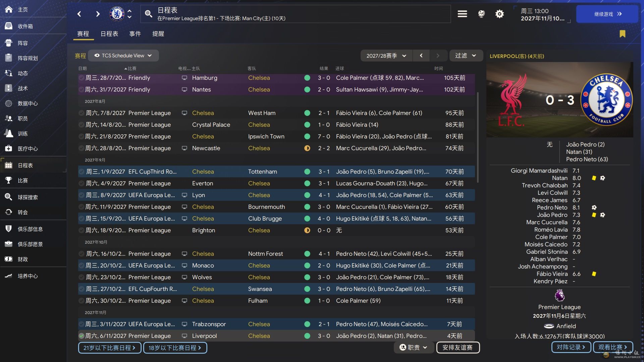Toggle the selector circle on Monaco Europa League row
This screenshot has width=644, height=362.
point(81,265)
